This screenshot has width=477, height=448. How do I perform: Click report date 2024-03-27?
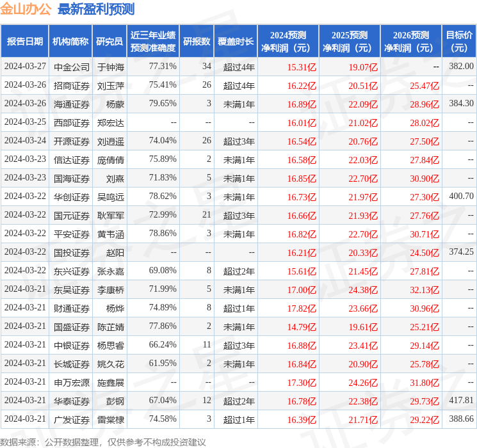click(x=25, y=66)
